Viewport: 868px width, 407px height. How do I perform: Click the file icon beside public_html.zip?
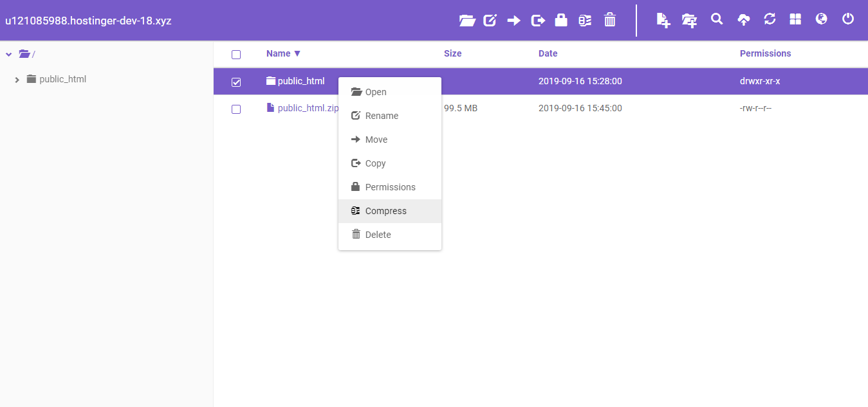270,107
